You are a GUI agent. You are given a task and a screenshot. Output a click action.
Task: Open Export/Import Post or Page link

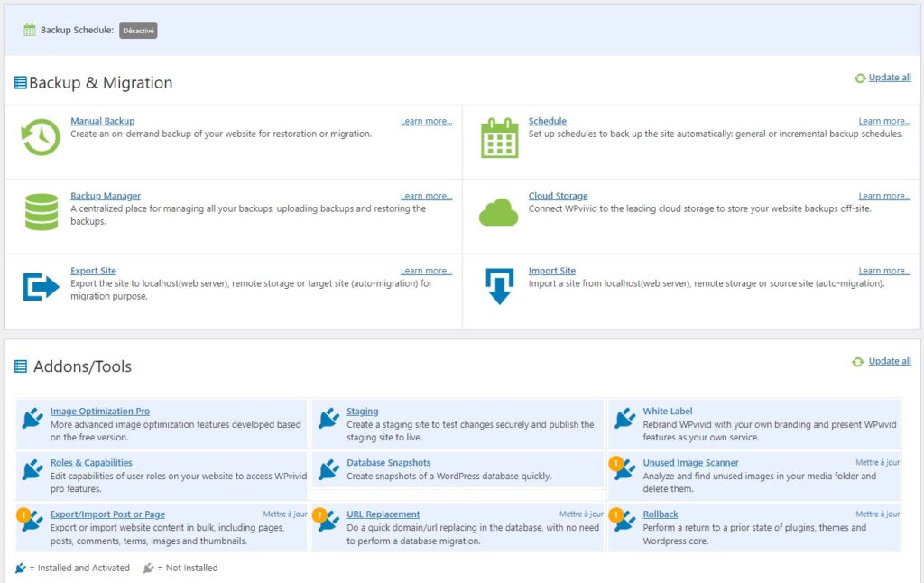point(108,514)
